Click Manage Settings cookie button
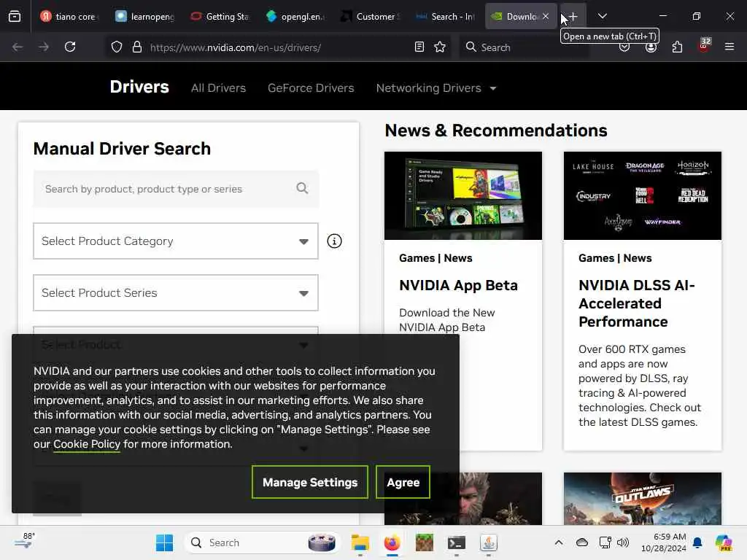The height and width of the screenshot is (560, 747). (309, 483)
